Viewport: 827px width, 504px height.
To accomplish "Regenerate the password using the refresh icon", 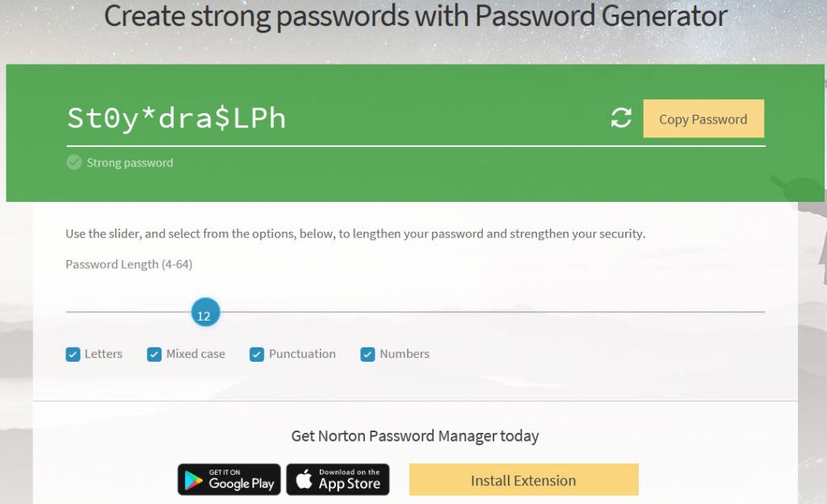I will coord(620,118).
